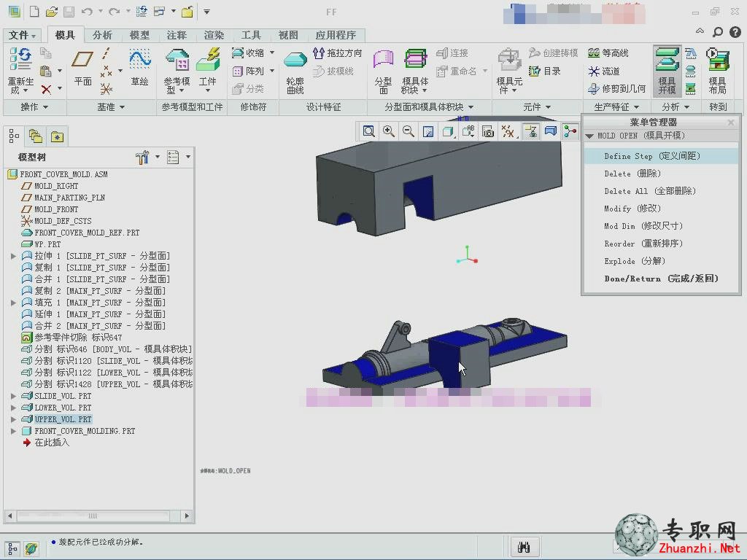The height and width of the screenshot is (560, 747).
Task: Click the Reference Model (参考模型) icon
Action: pyautogui.click(x=177, y=60)
